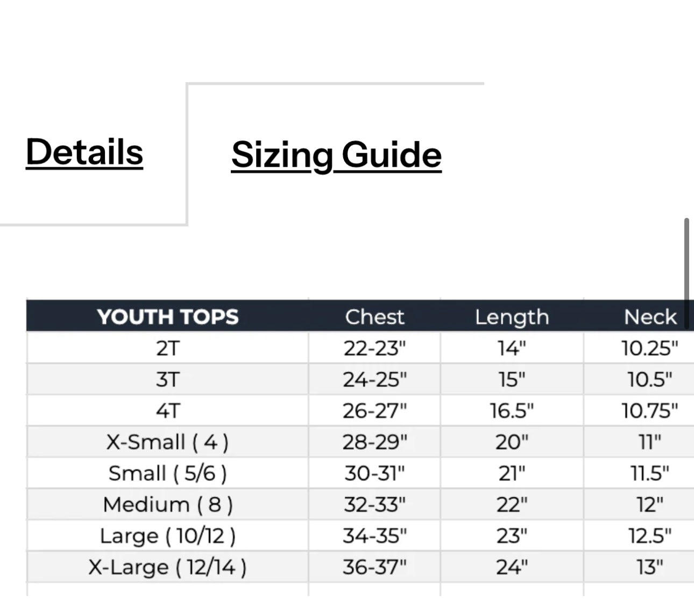Click the Chest column header
The image size is (694, 616).
(375, 317)
